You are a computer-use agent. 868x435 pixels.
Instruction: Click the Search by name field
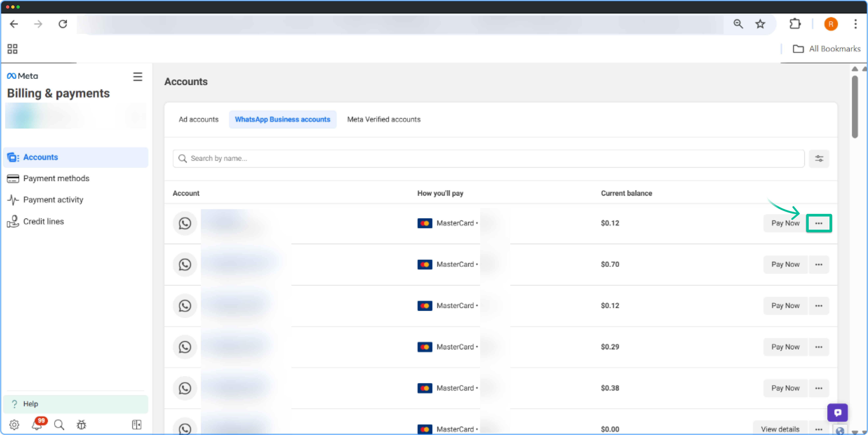coord(489,158)
